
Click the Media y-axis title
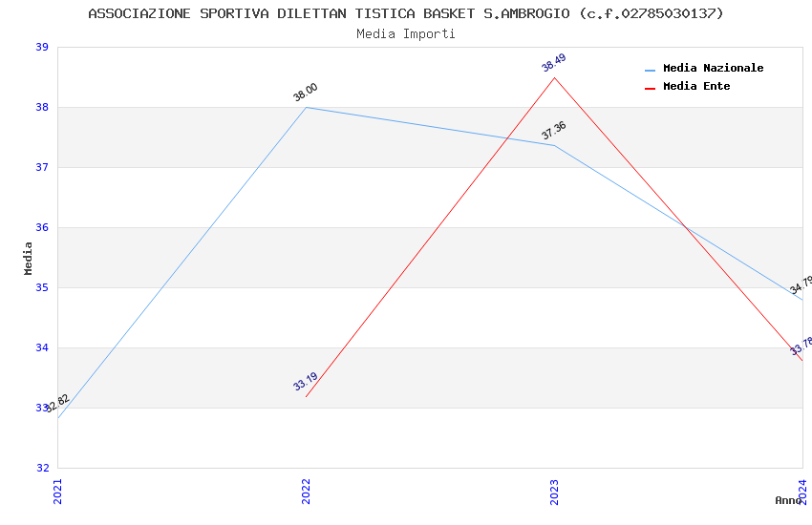pos(29,258)
